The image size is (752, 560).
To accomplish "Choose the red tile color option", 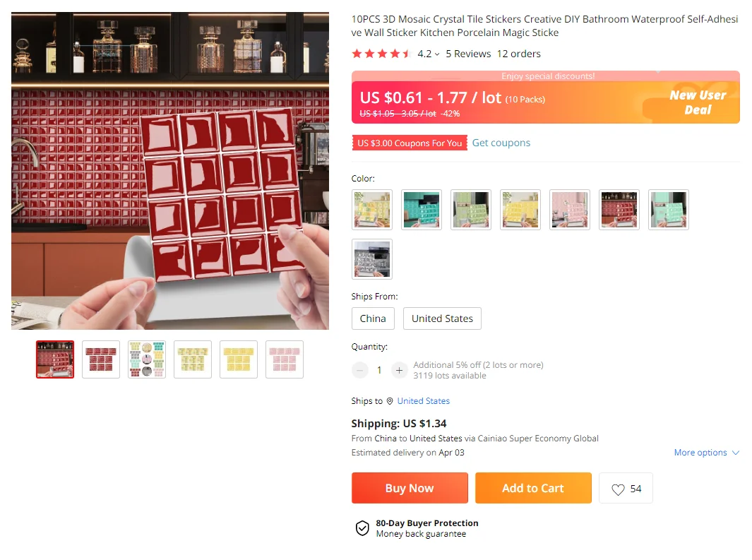I will pyautogui.click(x=619, y=210).
